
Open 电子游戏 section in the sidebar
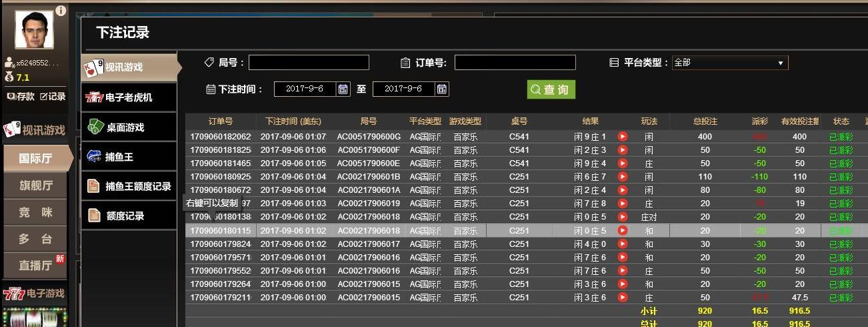[34, 294]
